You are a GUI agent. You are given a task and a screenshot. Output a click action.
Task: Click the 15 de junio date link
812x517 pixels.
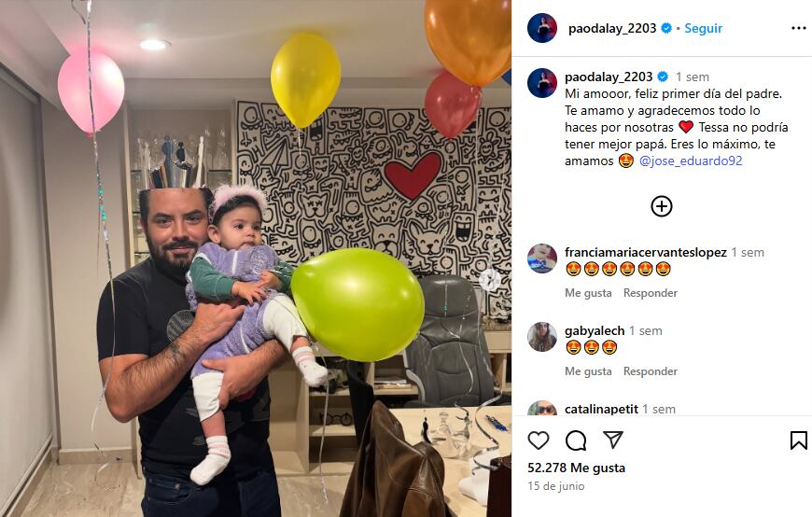[555, 486]
